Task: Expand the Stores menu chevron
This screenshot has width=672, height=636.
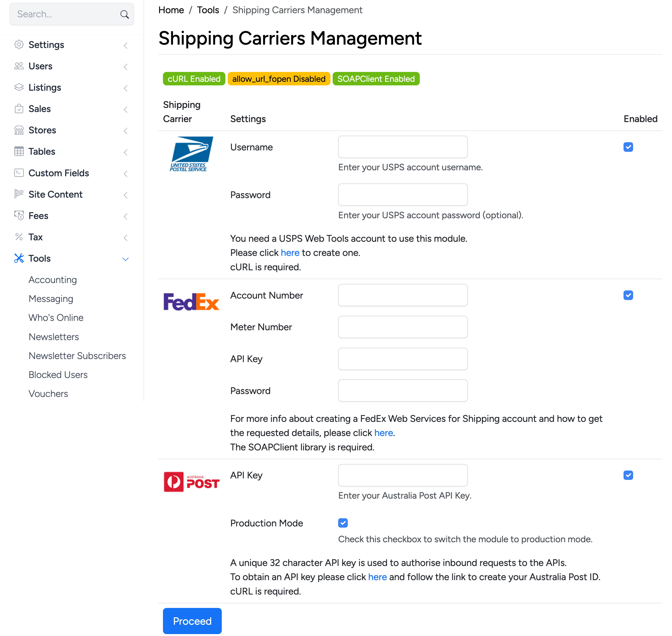Action: [126, 131]
